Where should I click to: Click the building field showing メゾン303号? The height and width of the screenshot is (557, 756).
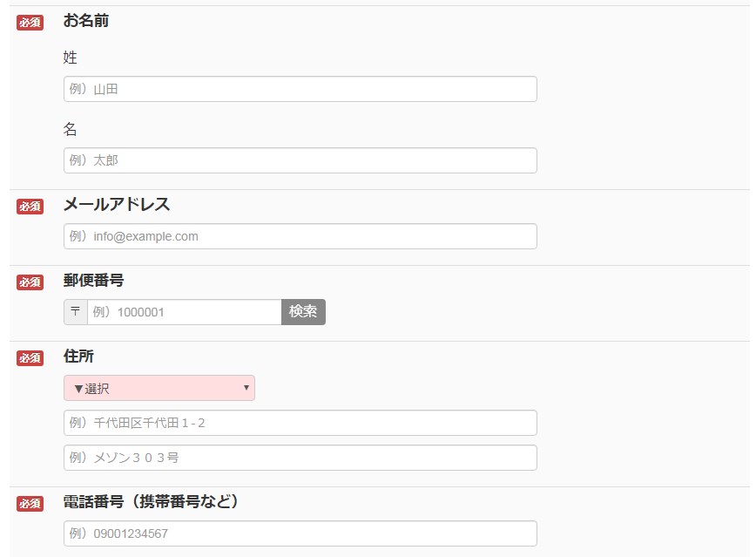300,458
